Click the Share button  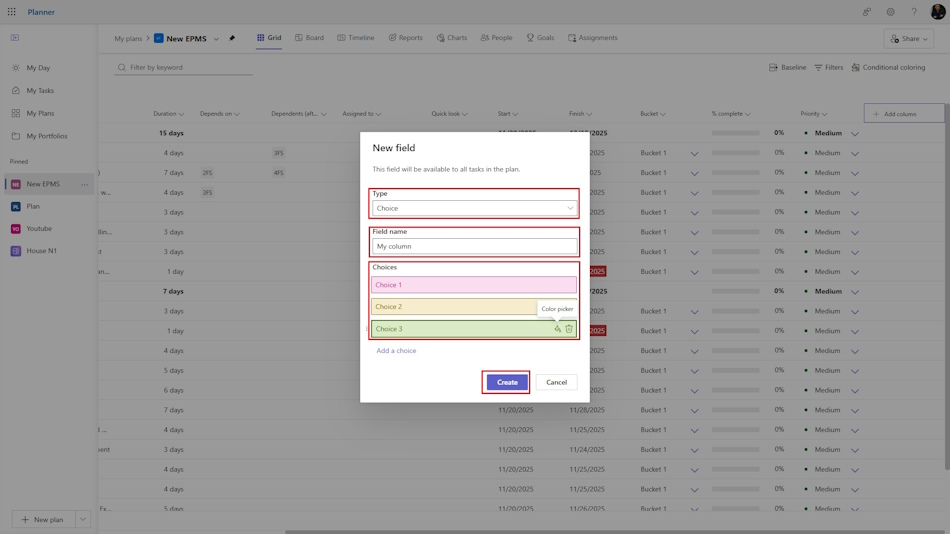pos(909,39)
